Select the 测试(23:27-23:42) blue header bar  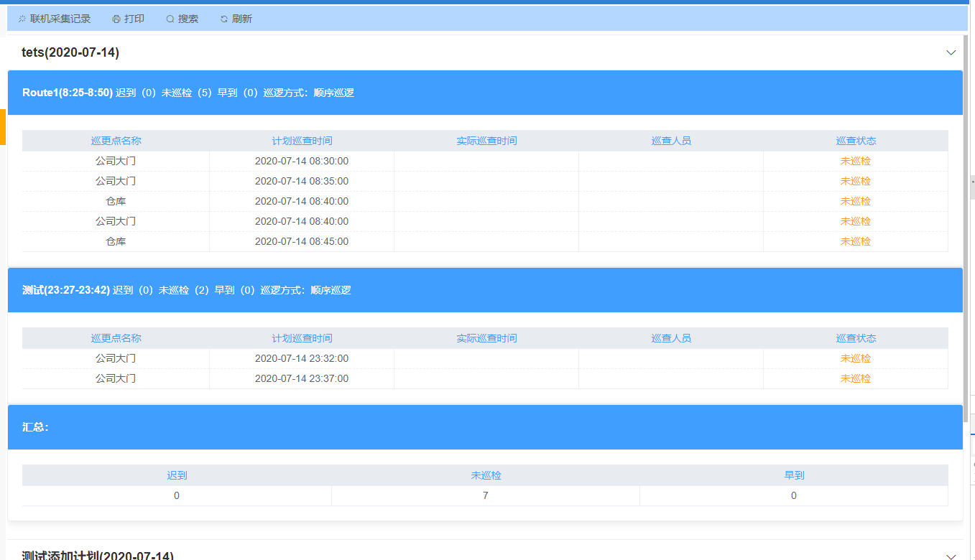coord(485,290)
